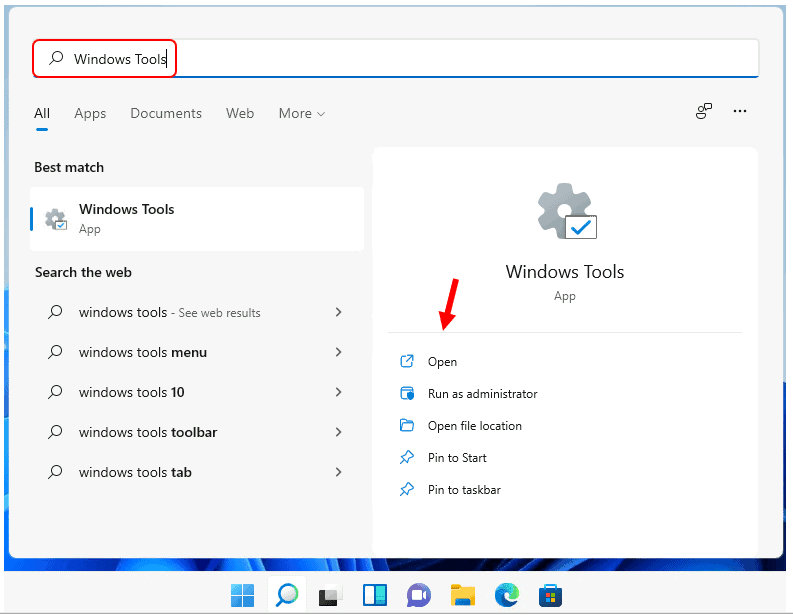Screen dimensions: 793x615
Task: Click magnifier icon beside 'windows tools menu'
Action: tap(55, 352)
